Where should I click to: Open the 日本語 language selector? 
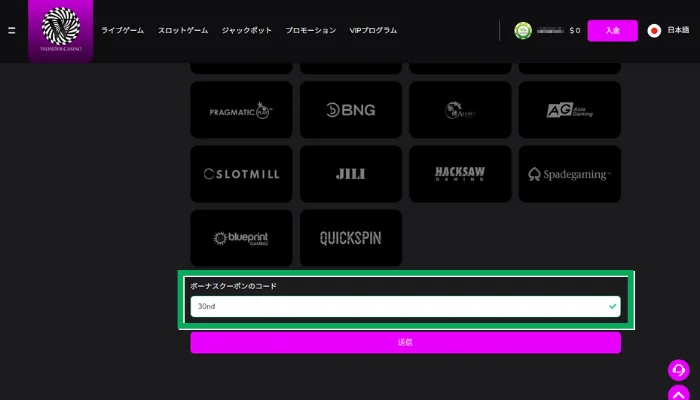point(678,30)
